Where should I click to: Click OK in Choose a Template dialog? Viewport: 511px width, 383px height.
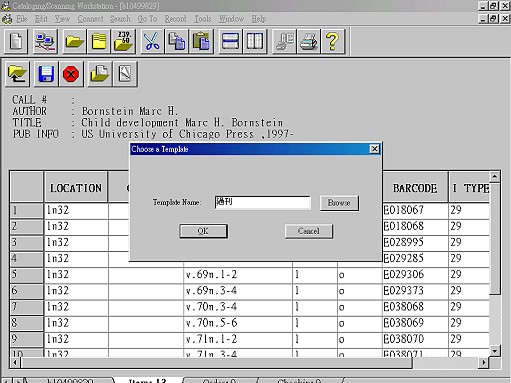coord(203,231)
